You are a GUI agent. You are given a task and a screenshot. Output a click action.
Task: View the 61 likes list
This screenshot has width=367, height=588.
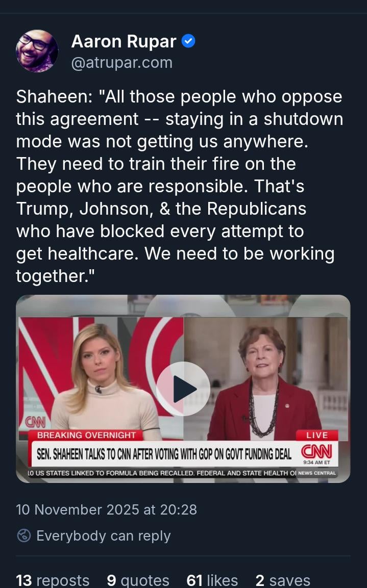(x=212, y=580)
